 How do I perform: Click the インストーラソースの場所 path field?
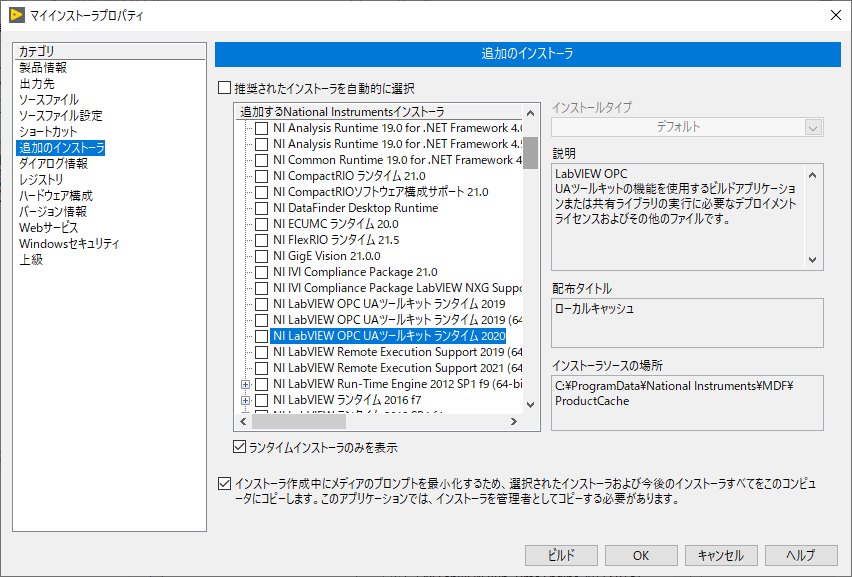tap(687, 403)
